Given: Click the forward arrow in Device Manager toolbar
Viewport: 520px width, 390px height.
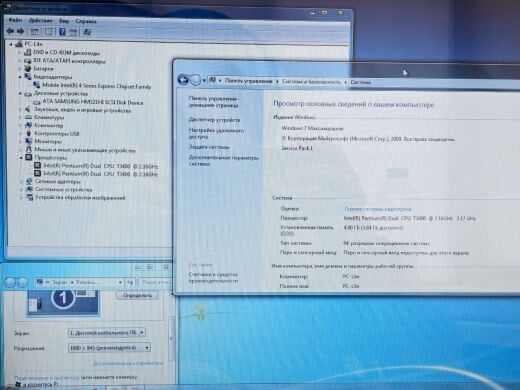Looking at the screenshot, I should [x=21, y=31].
